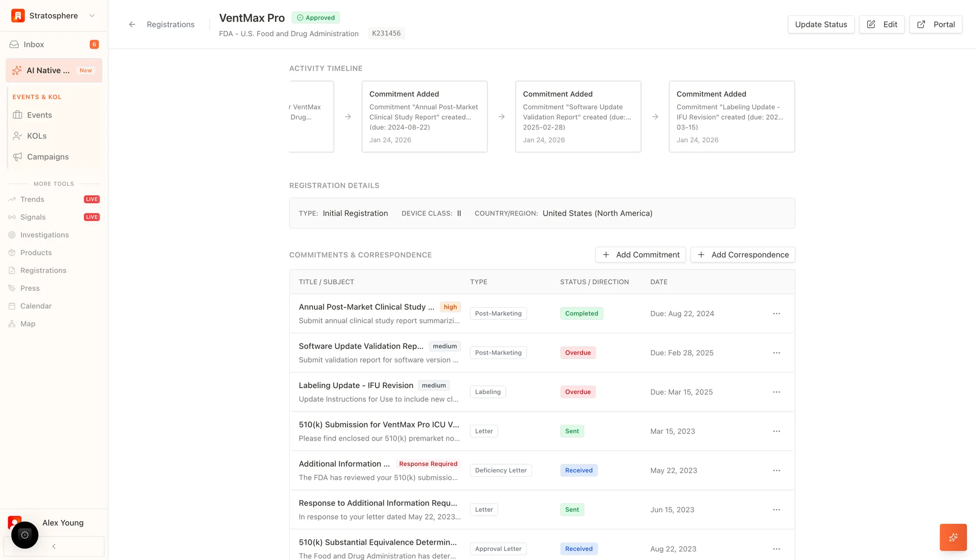The height and width of the screenshot is (560, 976).
Task: Collapse the sidebar with the bottom chevron
Action: click(x=54, y=546)
